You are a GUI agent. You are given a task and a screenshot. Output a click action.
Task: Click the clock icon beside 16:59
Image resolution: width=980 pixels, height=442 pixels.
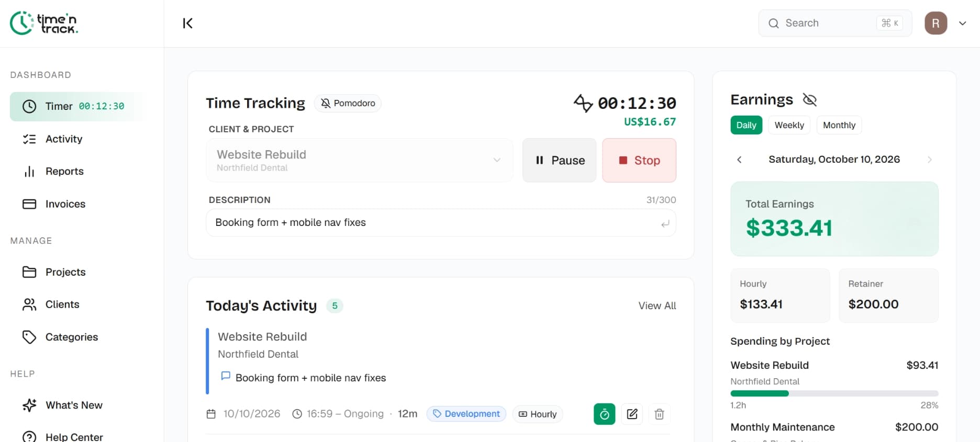click(x=297, y=414)
